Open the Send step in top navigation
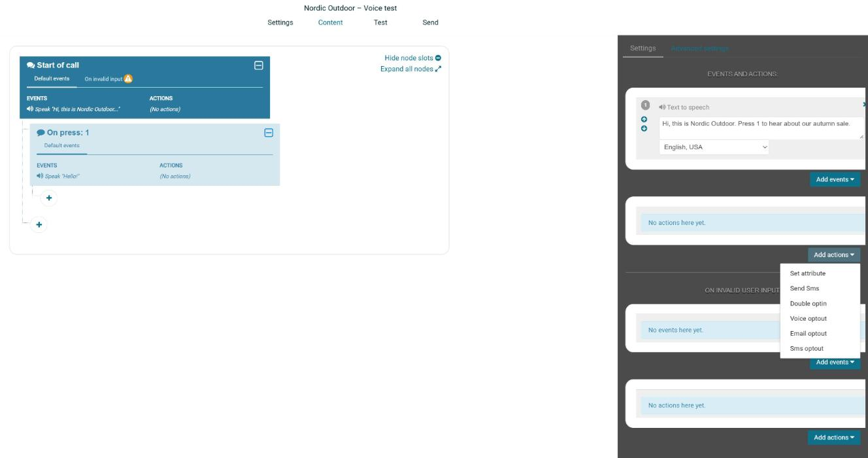 coord(430,22)
